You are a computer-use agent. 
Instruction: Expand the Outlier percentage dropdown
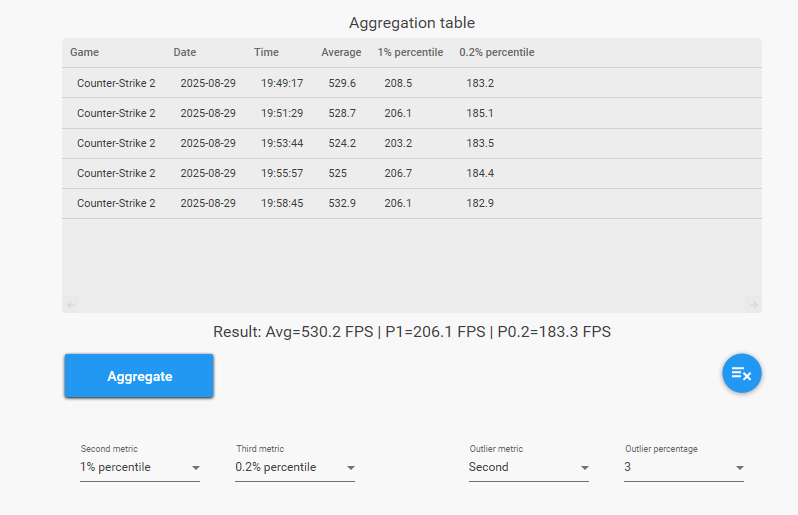coord(684,467)
